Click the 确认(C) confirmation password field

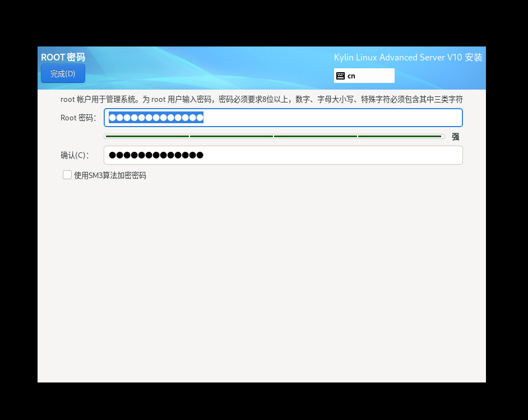[283, 155]
